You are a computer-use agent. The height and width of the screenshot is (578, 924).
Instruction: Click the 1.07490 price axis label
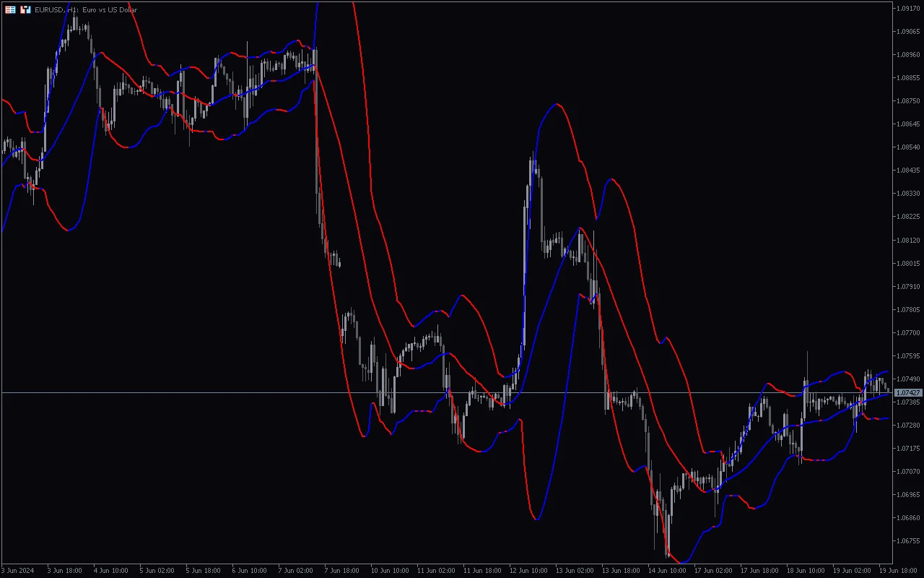(907, 379)
